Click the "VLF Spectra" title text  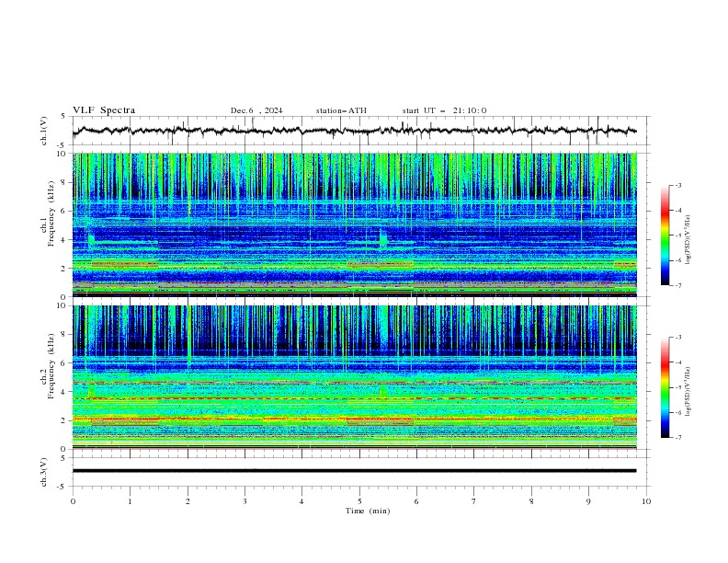pyautogui.click(x=104, y=110)
